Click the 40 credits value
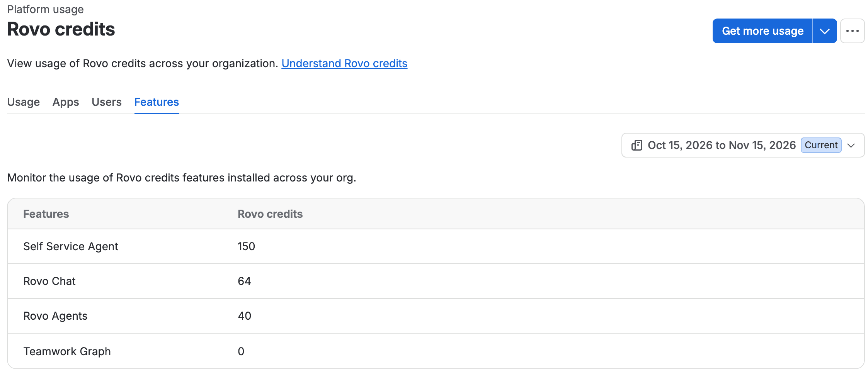The image size is (868, 378). pos(244,316)
